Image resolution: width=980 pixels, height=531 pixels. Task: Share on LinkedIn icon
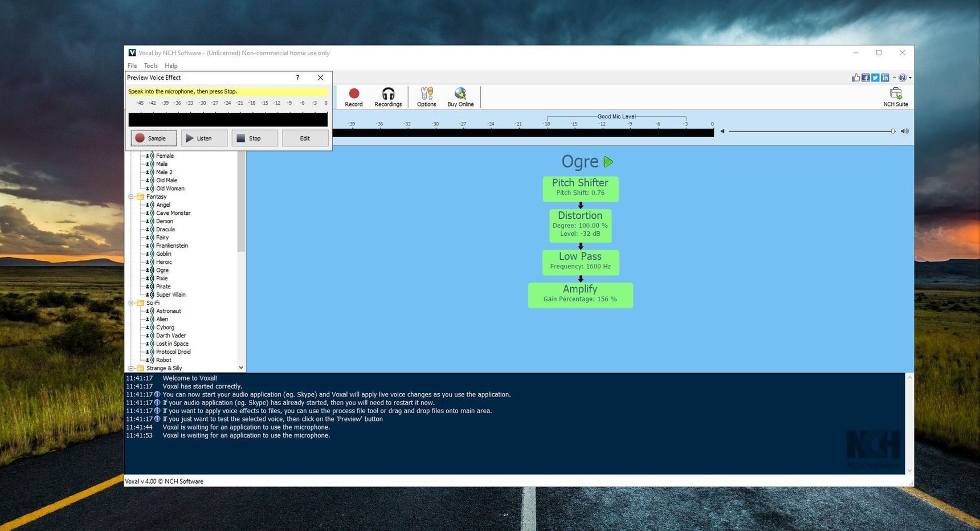pos(885,77)
